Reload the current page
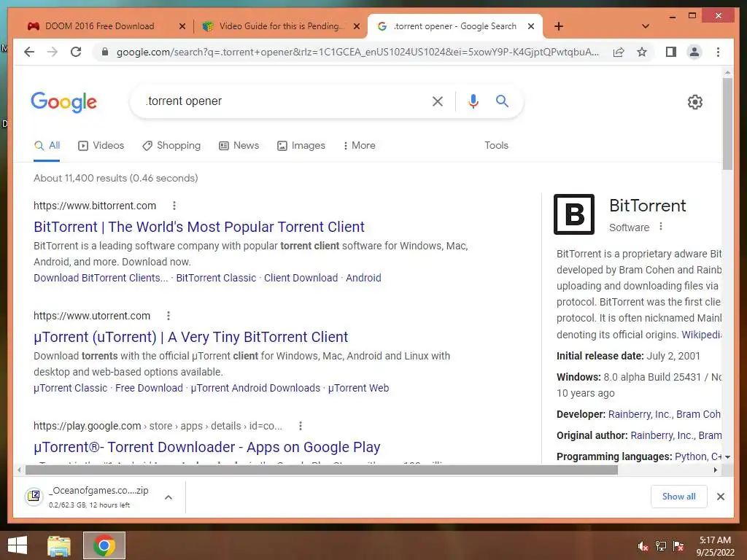 pos(76,52)
